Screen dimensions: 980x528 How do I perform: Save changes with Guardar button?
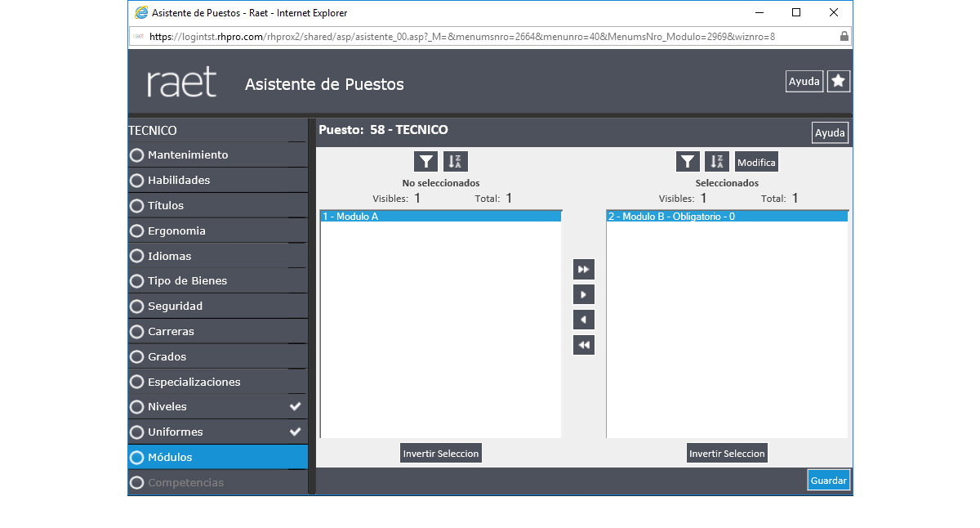coord(829,480)
